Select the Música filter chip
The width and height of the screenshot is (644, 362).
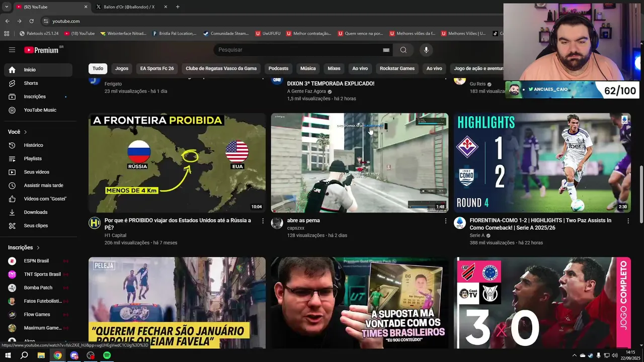tap(308, 68)
